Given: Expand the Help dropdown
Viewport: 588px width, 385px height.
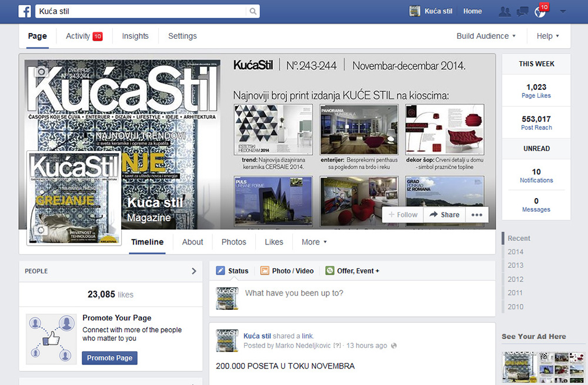Looking at the screenshot, I should [x=547, y=36].
